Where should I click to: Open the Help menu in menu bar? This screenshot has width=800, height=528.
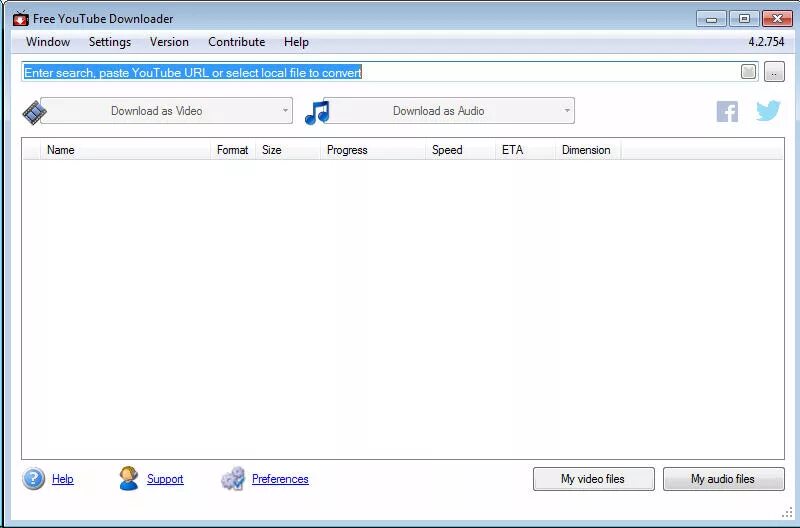(x=296, y=42)
